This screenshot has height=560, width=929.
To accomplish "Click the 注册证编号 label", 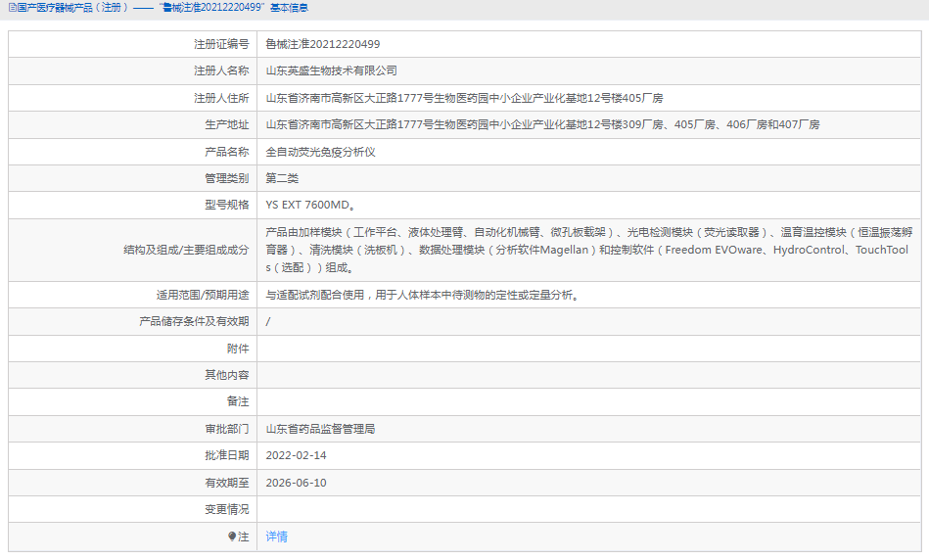I will click(221, 44).
